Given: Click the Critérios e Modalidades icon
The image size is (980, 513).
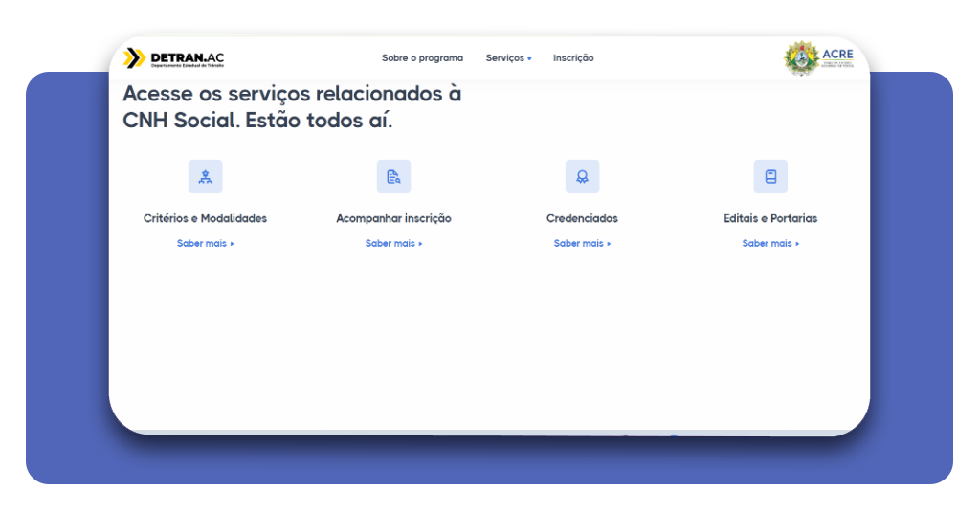Looking at the screenshot, I should (206, 177).
